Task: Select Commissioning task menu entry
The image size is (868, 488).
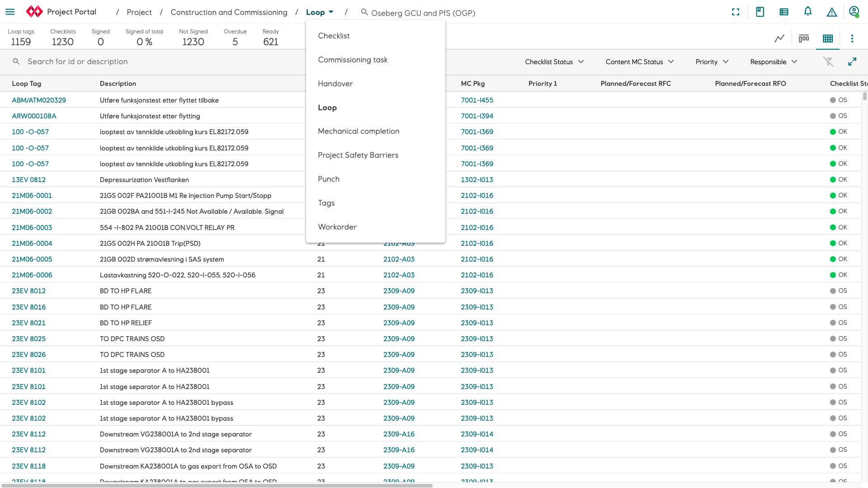Action: click(376, 60)
